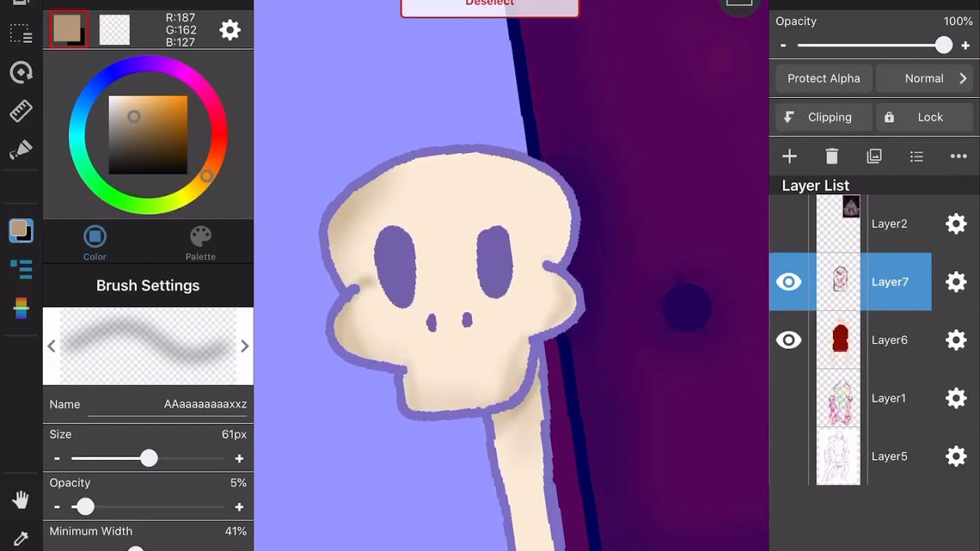Increase brush size with plus
Image resolution: width=980 pixels, height=551 pixels.
pos(239,458)
